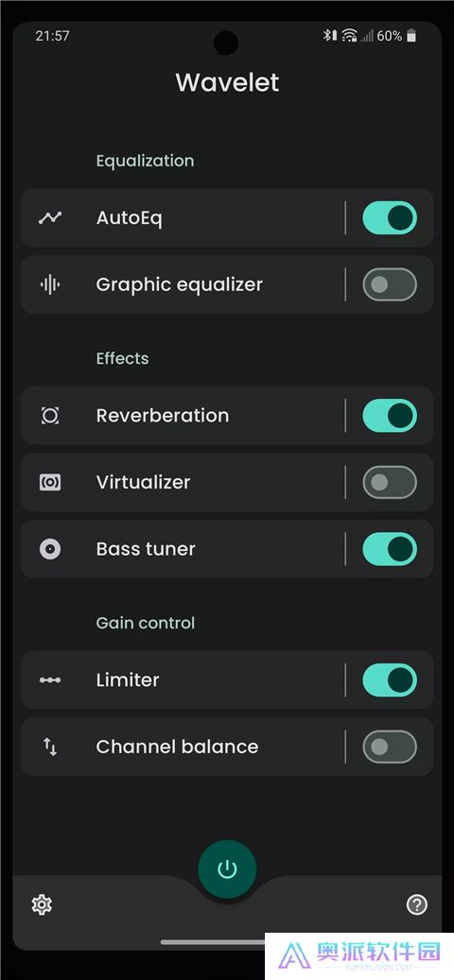Click the Graphic equalizer waveform icon

tap(50, 284)
